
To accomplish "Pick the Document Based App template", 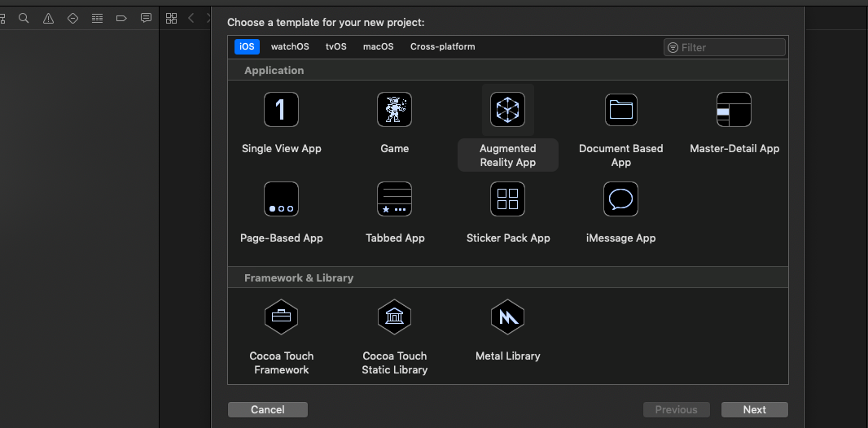I will [x=620, y=110].
